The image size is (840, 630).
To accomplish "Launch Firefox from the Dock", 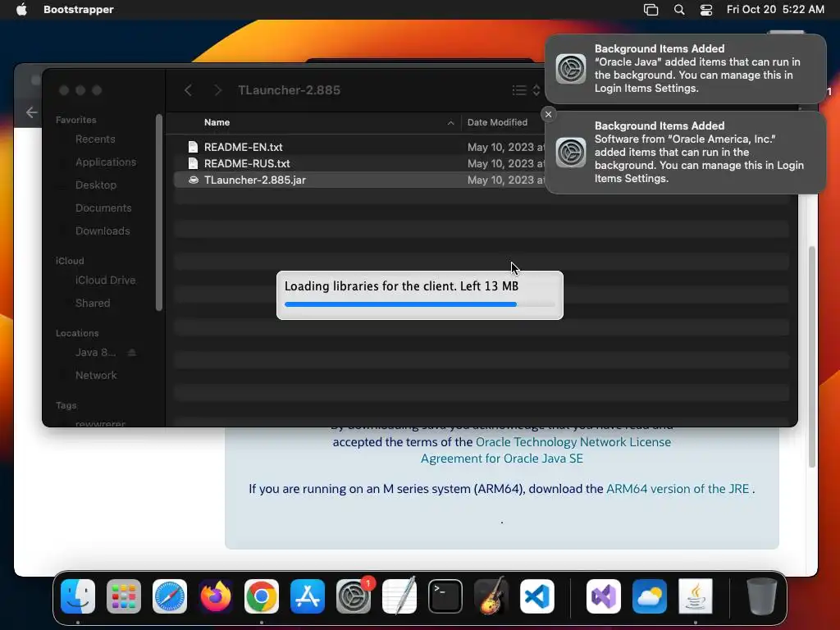I will pyautogui.click(x=216, y=596).
